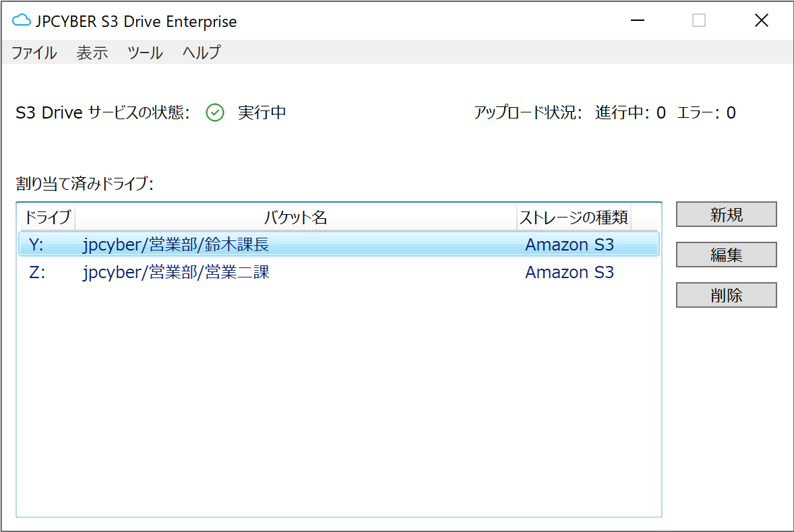This screenshot has width=794, height=532.
Task: Click the ストレージの種類 column header
Action: click(574, 218)
